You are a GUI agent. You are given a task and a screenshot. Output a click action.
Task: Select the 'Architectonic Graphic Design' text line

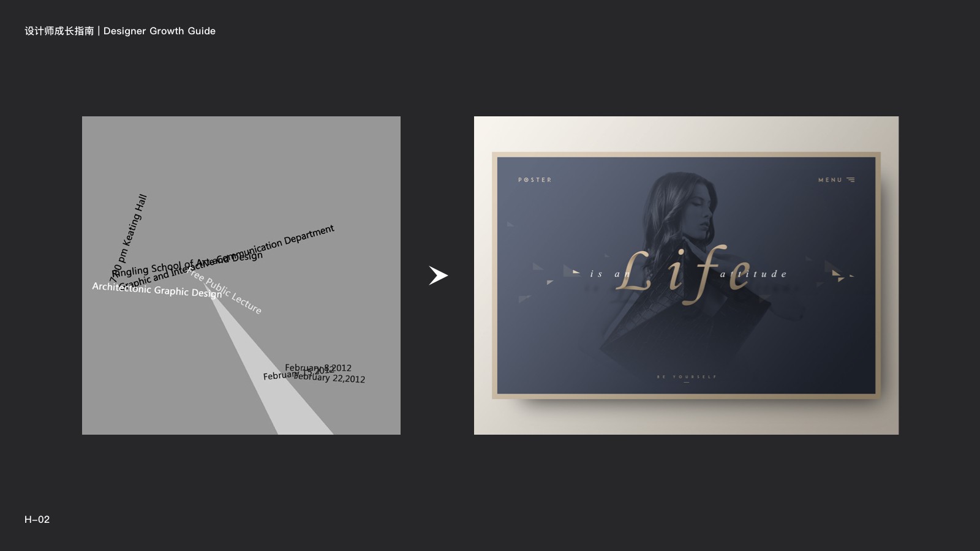157,290
